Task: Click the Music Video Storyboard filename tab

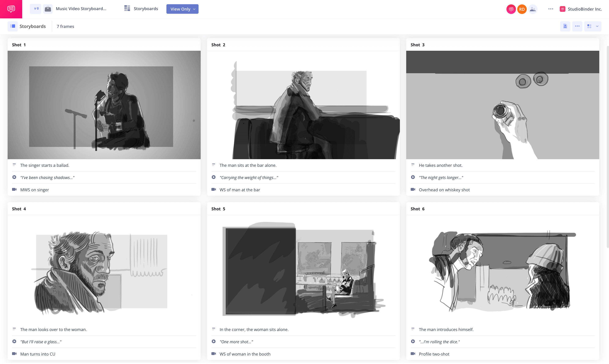Action: (x=82, y=9)
